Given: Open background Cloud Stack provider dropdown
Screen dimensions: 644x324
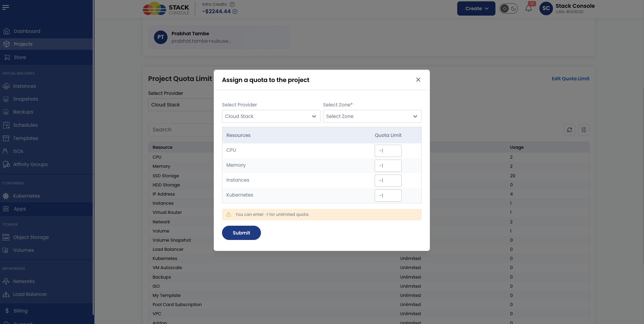Looking at the screenshot, I should (181, 105).
